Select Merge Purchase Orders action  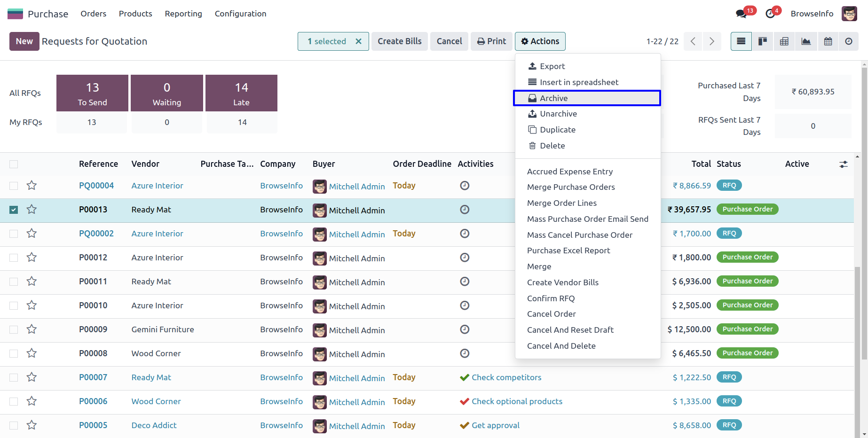click(570, 187)
